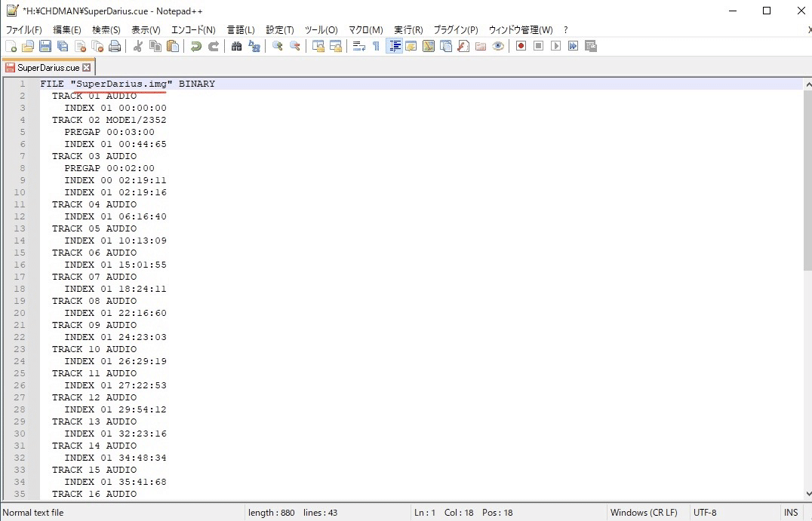The height and width of the screenshot is (521, 812).
Task: Click the Close All toolbar icon
Action: click(97, 47)
